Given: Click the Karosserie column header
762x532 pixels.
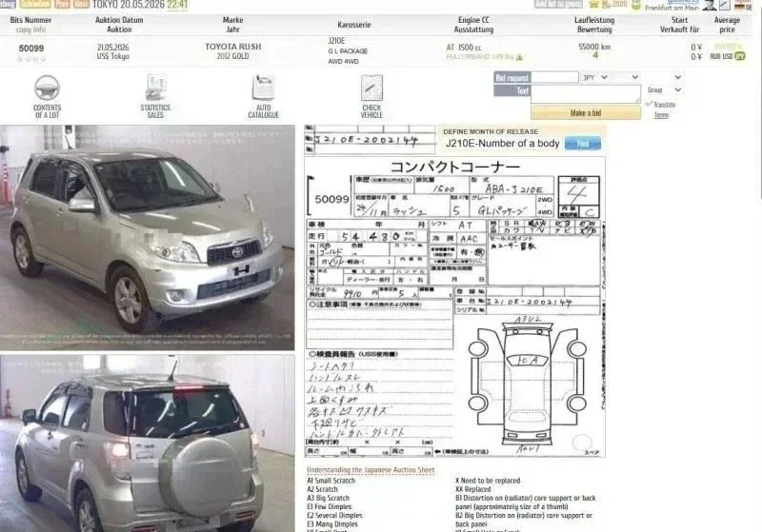Looking at the screenshot, I should (354, 25).
